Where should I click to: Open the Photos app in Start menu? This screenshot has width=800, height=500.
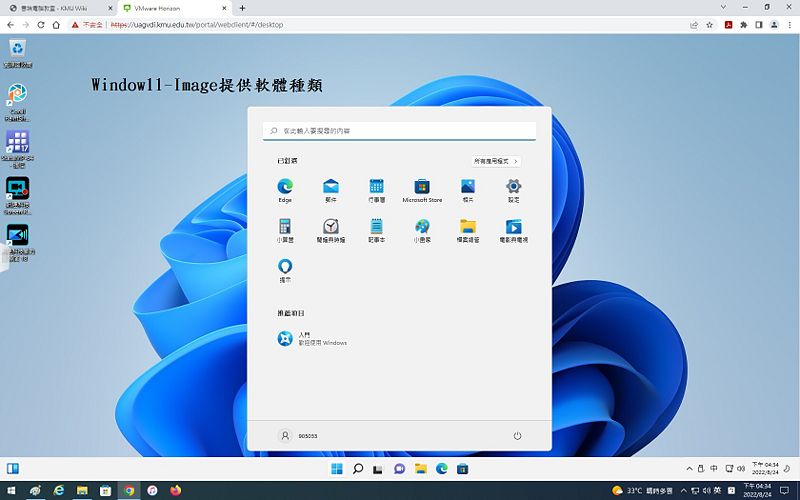tap(468, 190)
